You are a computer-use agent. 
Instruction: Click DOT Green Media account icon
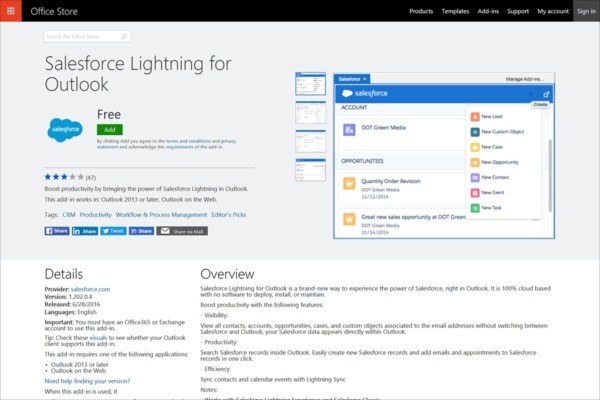pos(349,130)
